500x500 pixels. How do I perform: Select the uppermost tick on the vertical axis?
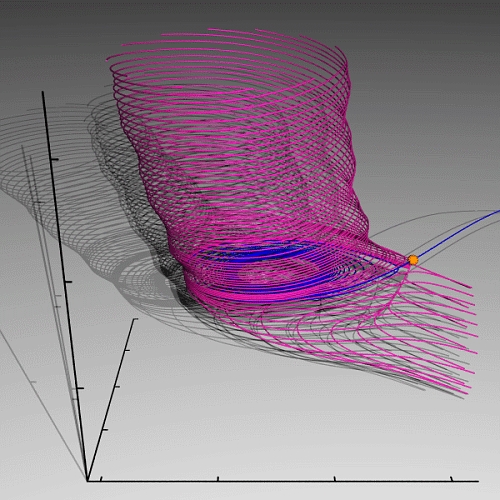pos(54,160)
